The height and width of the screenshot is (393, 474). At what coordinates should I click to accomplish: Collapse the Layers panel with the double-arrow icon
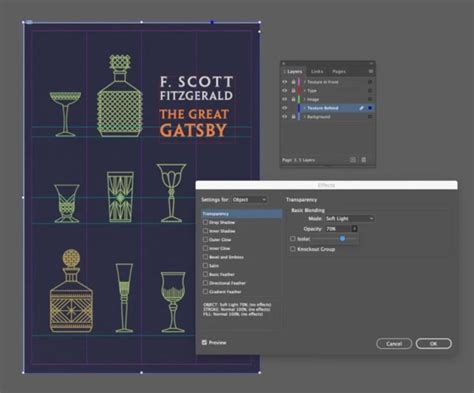click(371, 63)
